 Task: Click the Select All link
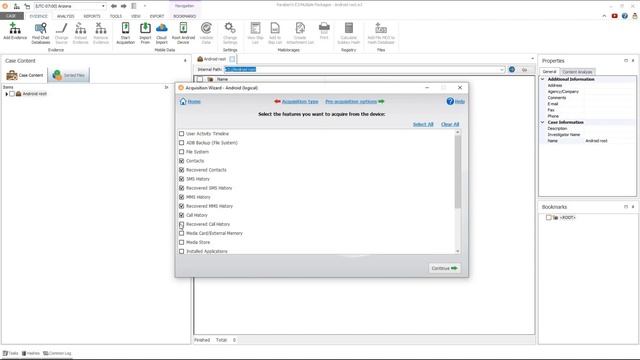[x=423, y=124]
